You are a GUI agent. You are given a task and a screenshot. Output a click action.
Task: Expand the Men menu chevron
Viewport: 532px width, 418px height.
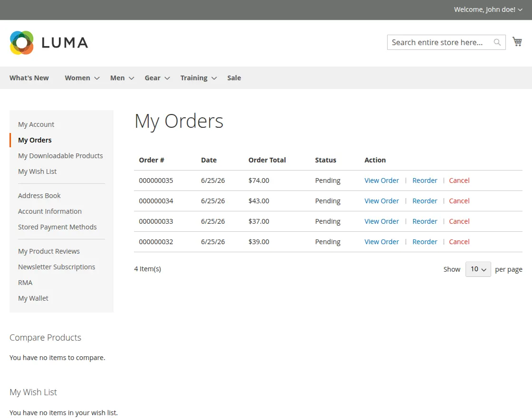[x=132, y=78]
